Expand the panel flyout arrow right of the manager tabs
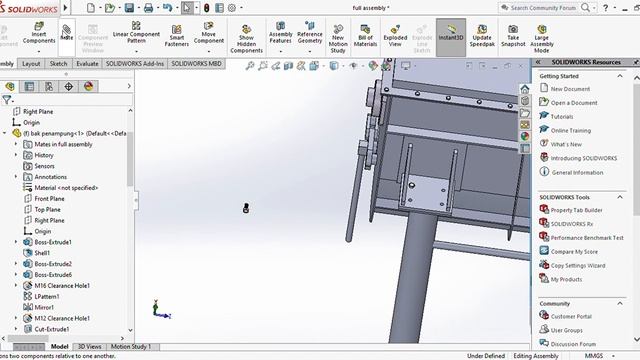 (x=129, y=86)
